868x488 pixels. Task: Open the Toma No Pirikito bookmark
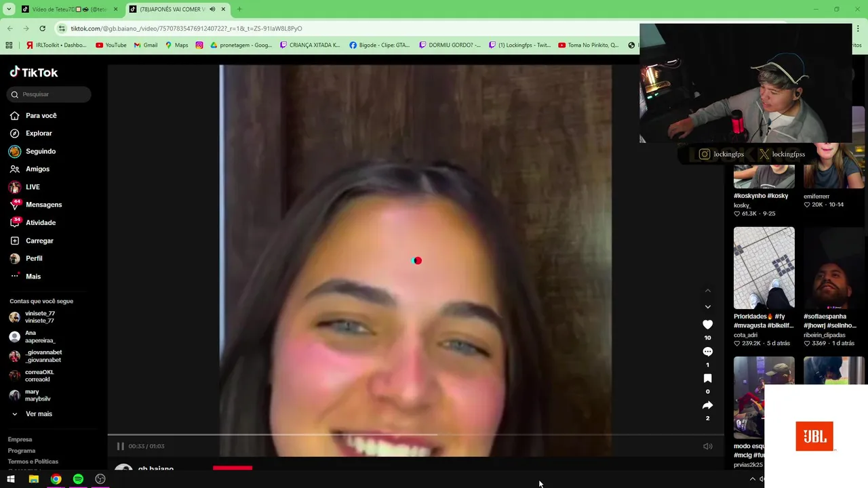[589, 45]
